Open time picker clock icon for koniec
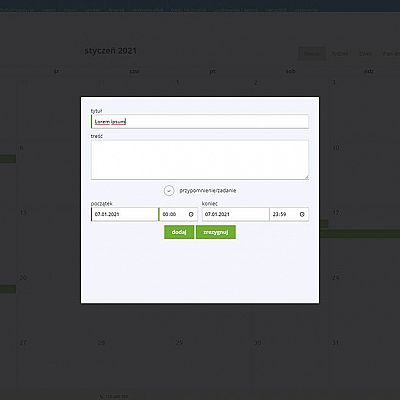Screen dimensions: 400x400 click(x=302, y=214)
